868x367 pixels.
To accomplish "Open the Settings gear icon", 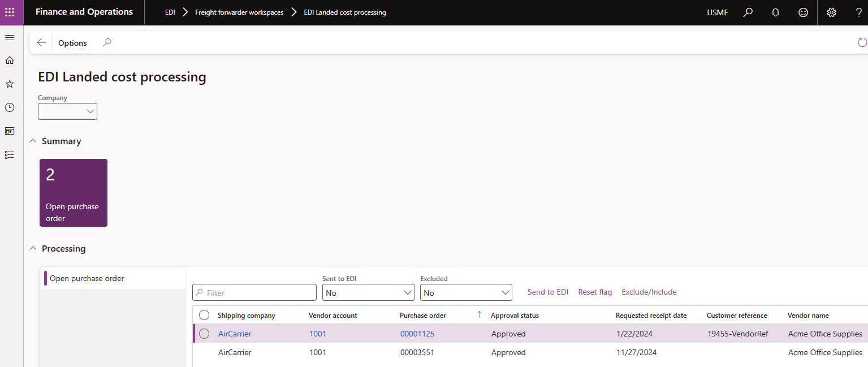I will [831, 12].
